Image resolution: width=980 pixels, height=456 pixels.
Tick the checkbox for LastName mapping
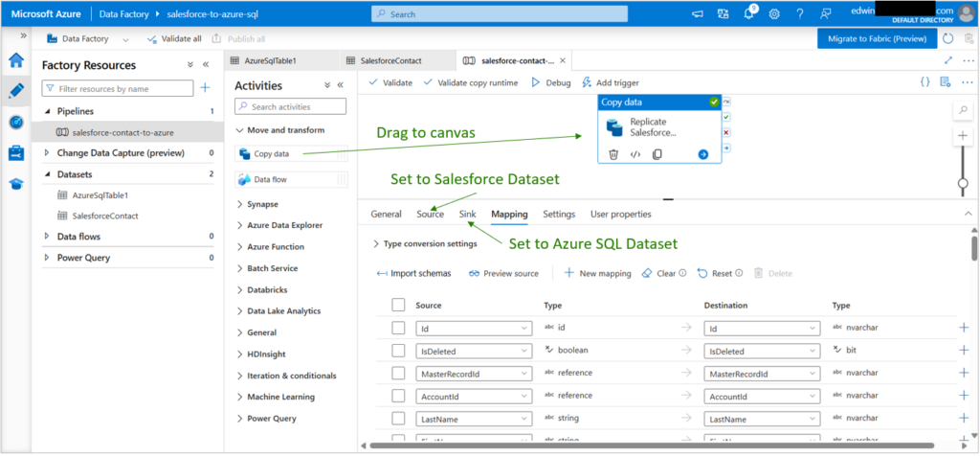click(398, 419)
